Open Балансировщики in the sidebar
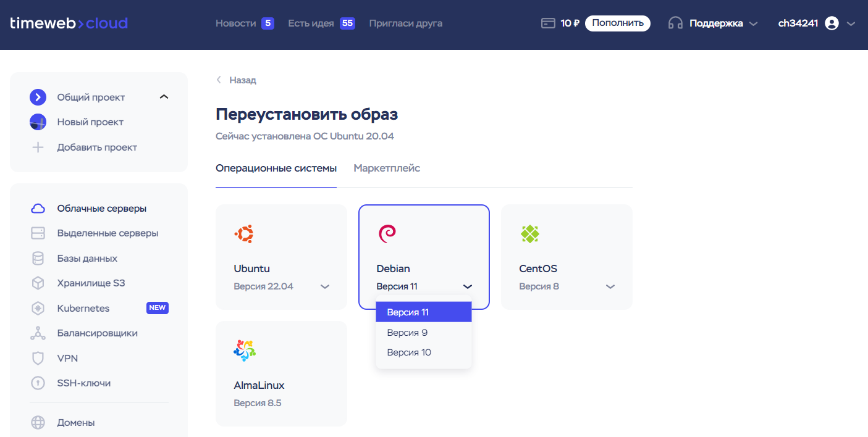 pos(99,333)
